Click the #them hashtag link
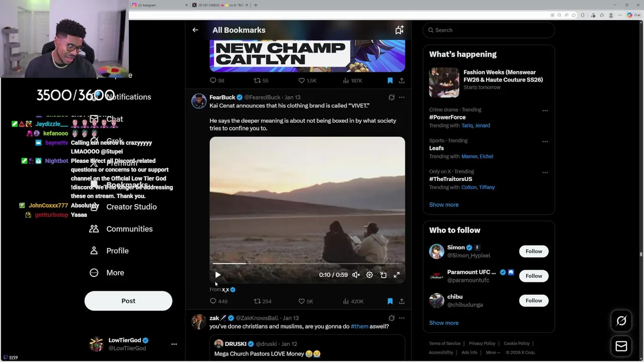The height and width of the screenshot is (362, 644). 359,326
